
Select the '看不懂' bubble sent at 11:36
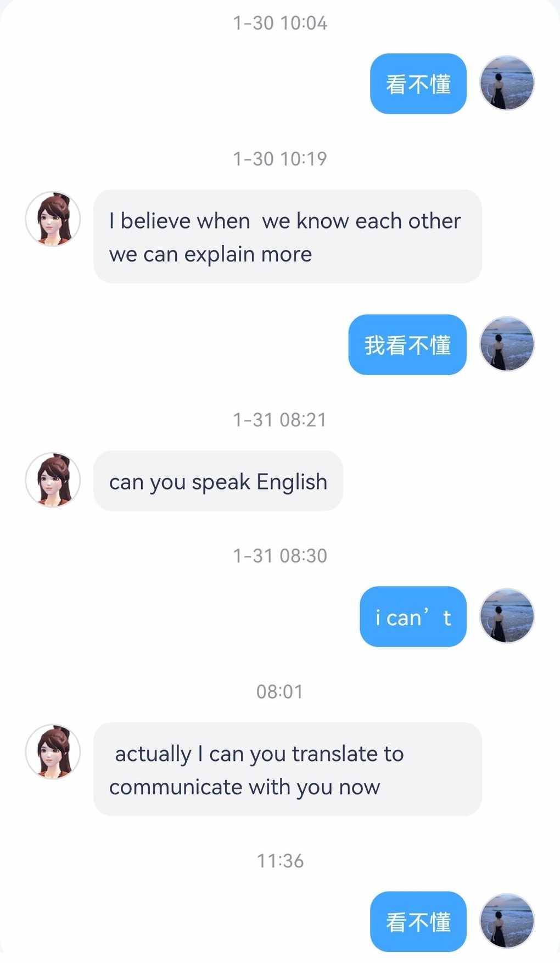418,921
